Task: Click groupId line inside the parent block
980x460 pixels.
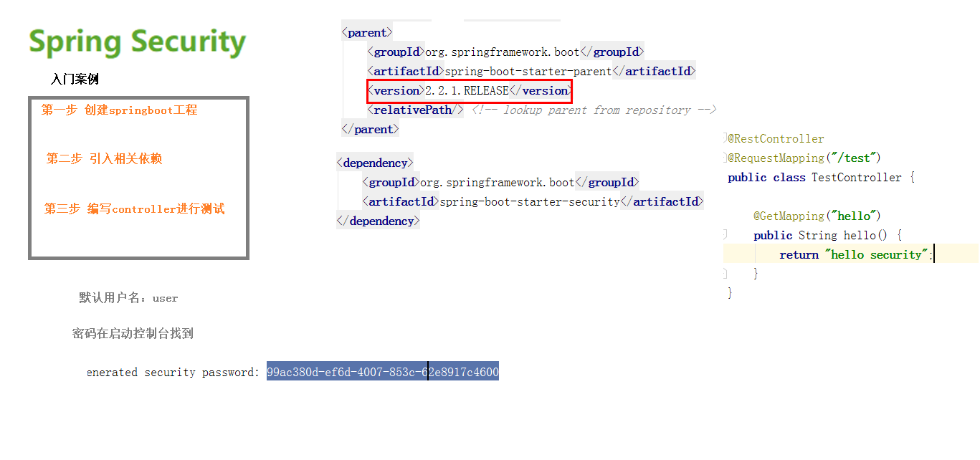Action: tap(505, 52)
